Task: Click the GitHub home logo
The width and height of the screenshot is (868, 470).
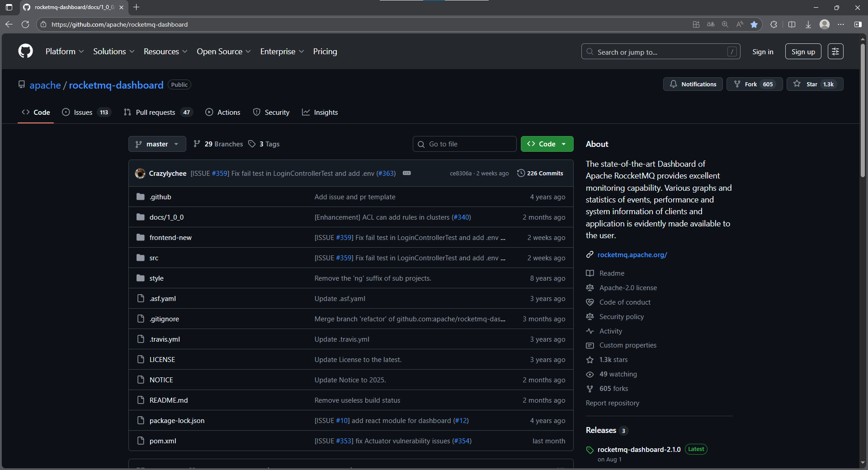Action: pos(25,51)
